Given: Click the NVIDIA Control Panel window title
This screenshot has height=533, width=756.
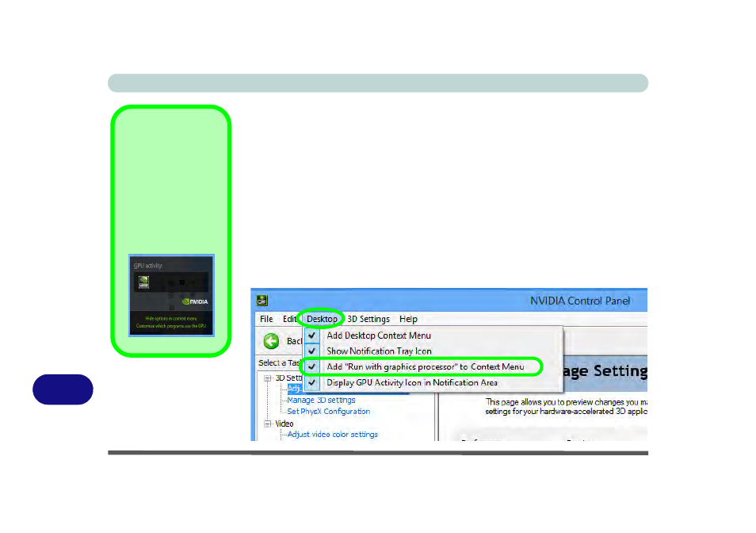Looking at the screenshot, I should [580, 301].
